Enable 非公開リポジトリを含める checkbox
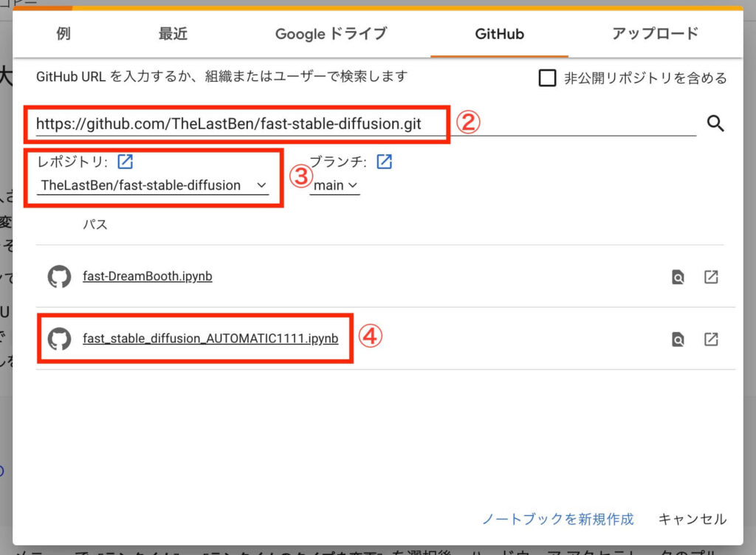 point(547,77)
